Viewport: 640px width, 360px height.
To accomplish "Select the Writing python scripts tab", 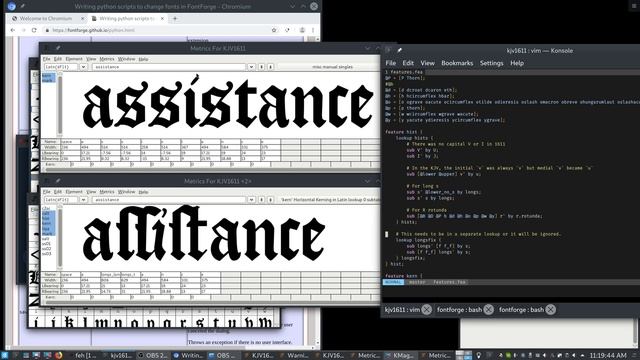I will pyautogui.click(x=127, y=18).
